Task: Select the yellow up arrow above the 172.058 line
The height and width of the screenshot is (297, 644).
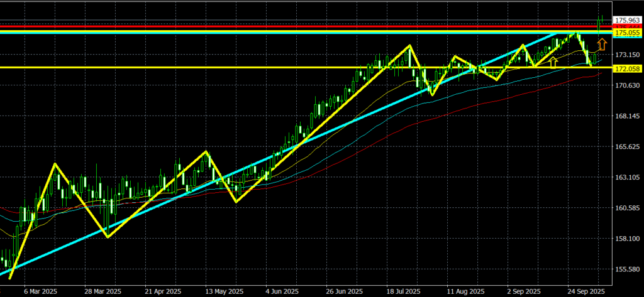Action: tap(553, 62)
